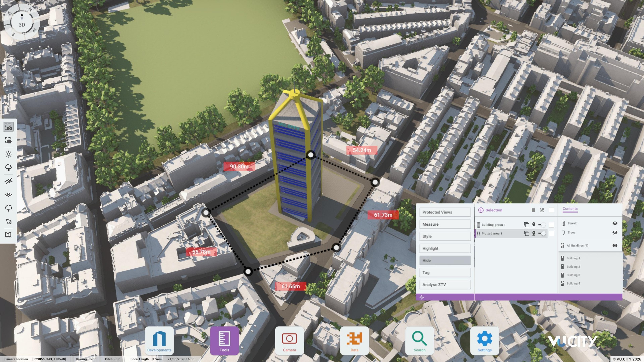Open the sun lighting settings icon
This screenshot has width=644, height=362.
coord(9,154)
